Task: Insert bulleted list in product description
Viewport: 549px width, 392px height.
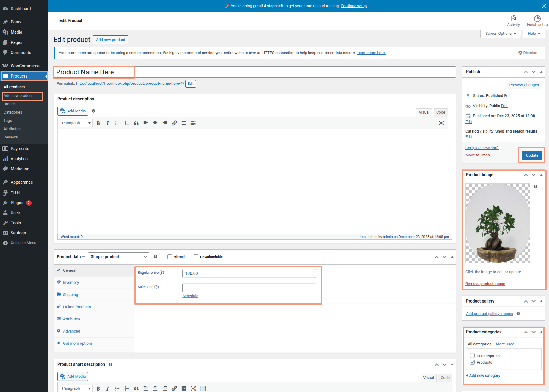Action: click(117, 123)
